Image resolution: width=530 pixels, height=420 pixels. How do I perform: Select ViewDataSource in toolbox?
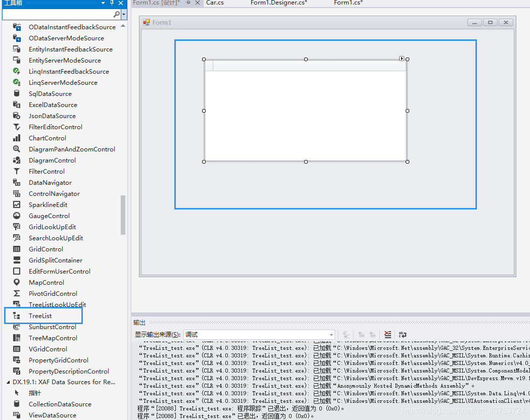click(53, 415)
